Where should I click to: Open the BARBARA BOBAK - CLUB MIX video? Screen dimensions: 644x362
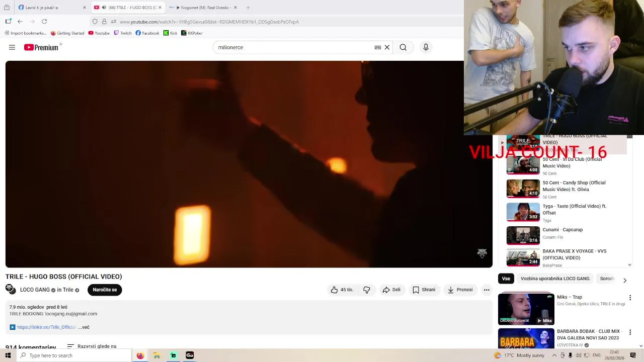point(561,338)
